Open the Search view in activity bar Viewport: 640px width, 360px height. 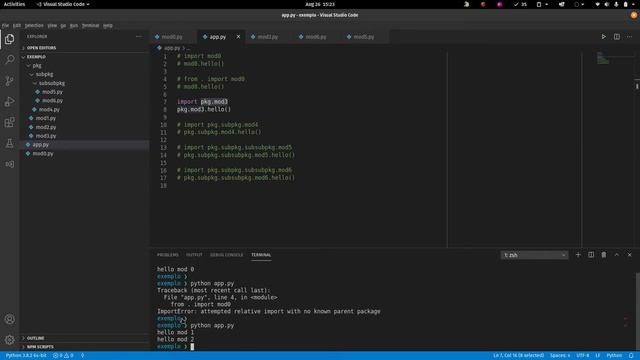point(9,60)
